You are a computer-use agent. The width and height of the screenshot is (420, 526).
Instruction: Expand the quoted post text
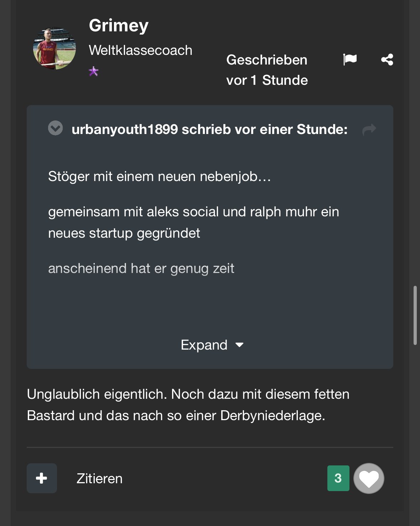click(x=204, y=345)
